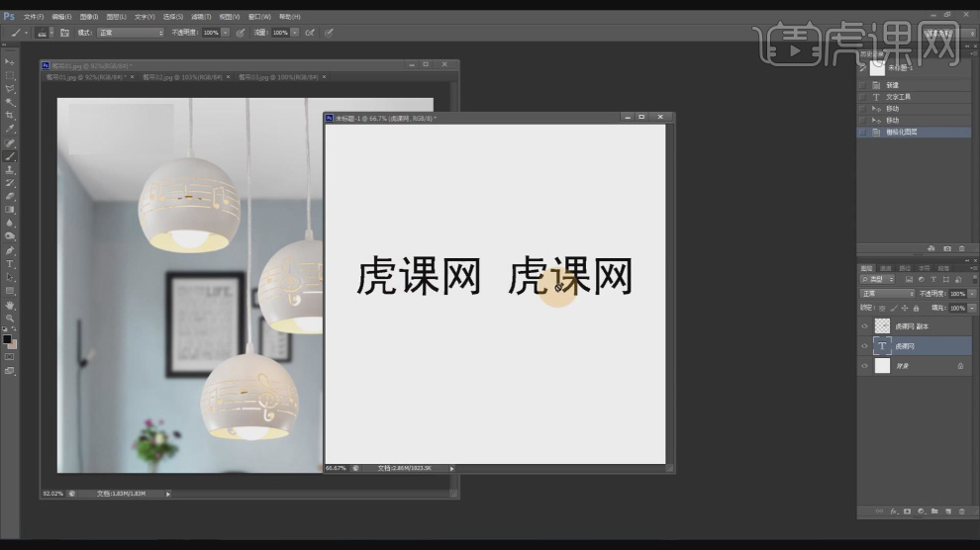Select the Horizontal Type tool

click(9, 264)
